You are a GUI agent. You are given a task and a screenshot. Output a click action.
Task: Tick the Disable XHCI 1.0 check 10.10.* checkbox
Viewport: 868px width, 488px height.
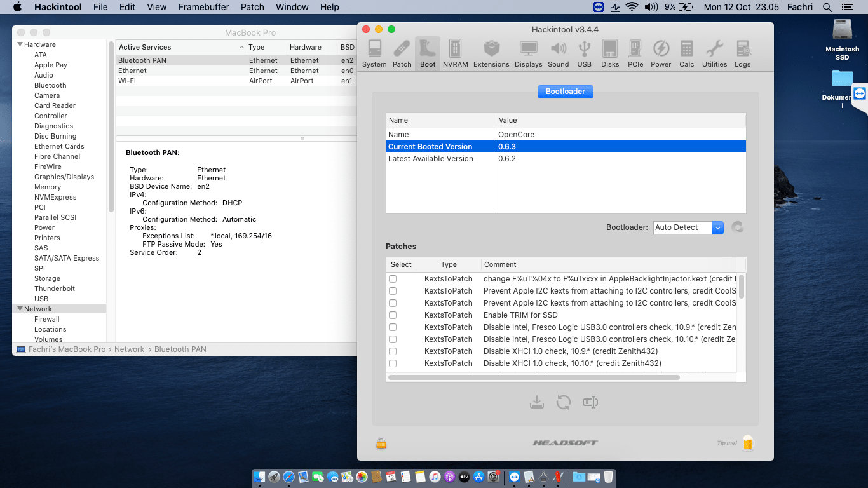393,363
